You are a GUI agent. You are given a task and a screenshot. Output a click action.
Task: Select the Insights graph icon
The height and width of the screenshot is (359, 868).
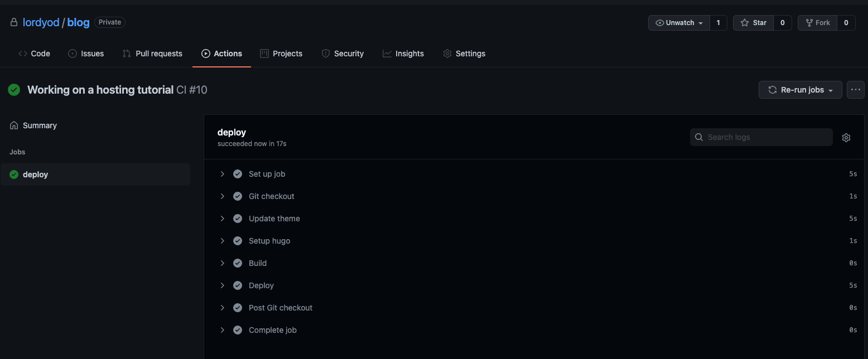tap(387, 53)
